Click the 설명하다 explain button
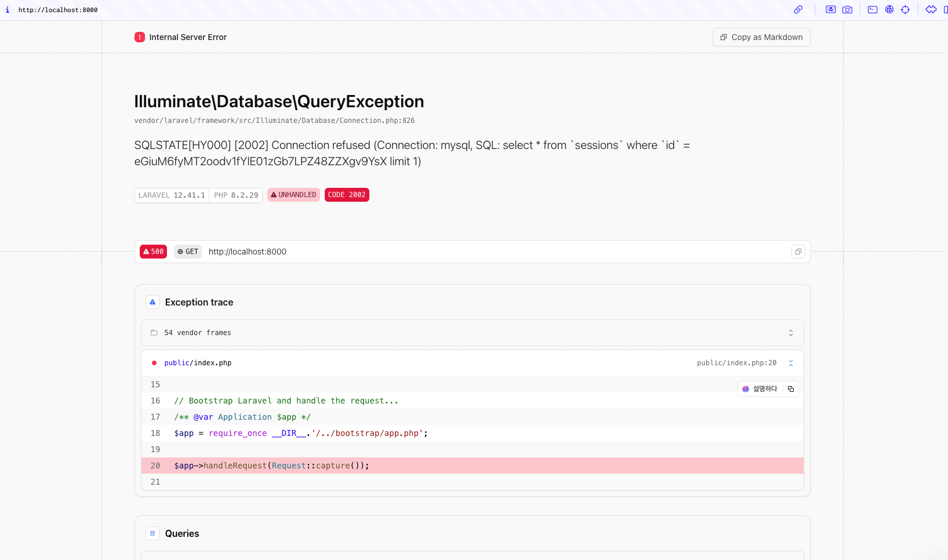The image size is (948, 560). 760,389
